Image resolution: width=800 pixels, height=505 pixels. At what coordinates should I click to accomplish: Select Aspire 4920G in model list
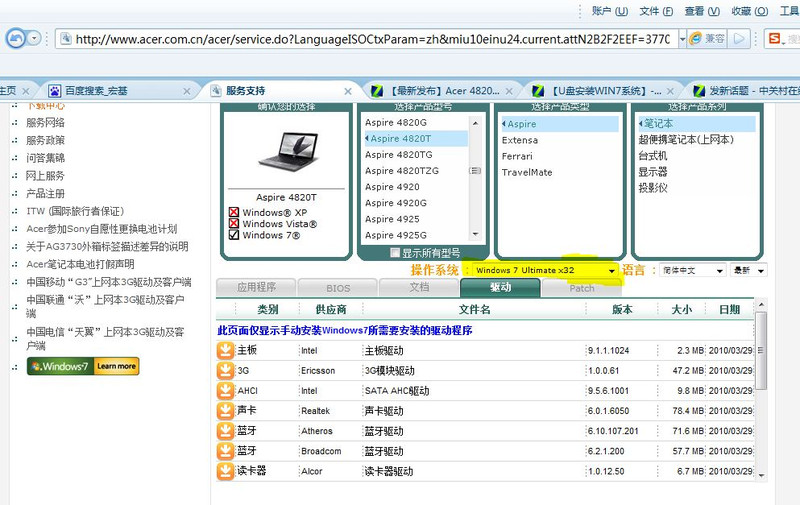pos(396,203)
